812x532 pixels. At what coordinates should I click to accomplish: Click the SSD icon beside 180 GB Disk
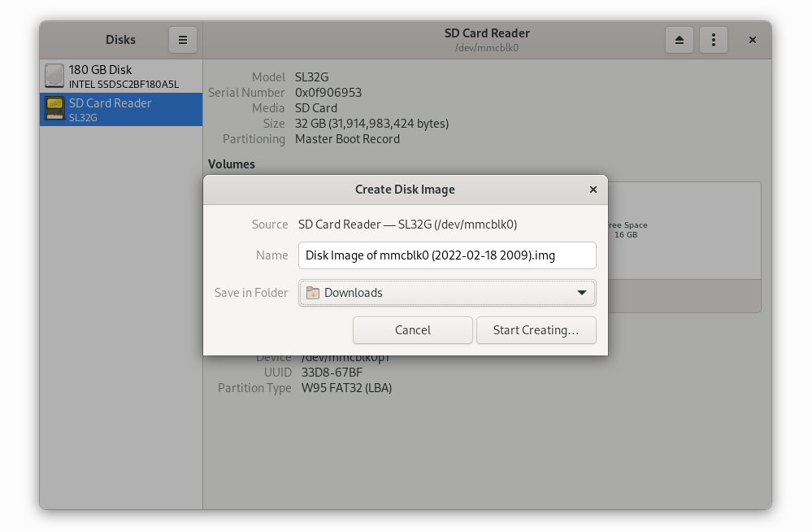(x=54, y=76)
